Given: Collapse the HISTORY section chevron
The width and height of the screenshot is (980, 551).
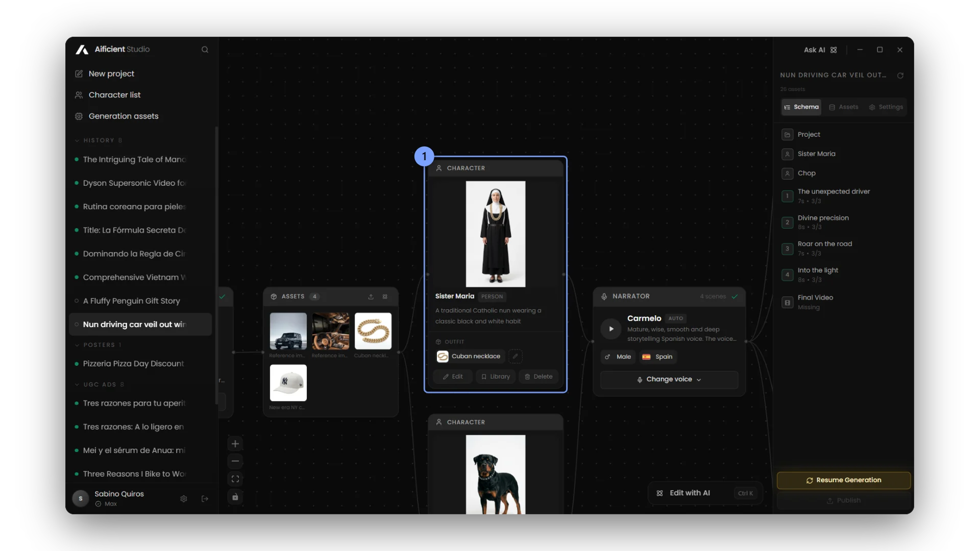Looking at the screenshot, I should coord(77,140).
